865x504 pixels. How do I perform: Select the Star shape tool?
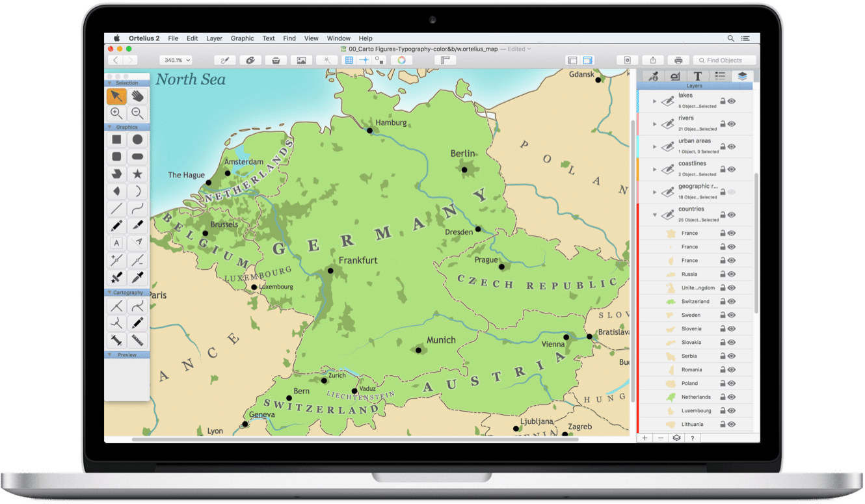[x=137, y=174]
